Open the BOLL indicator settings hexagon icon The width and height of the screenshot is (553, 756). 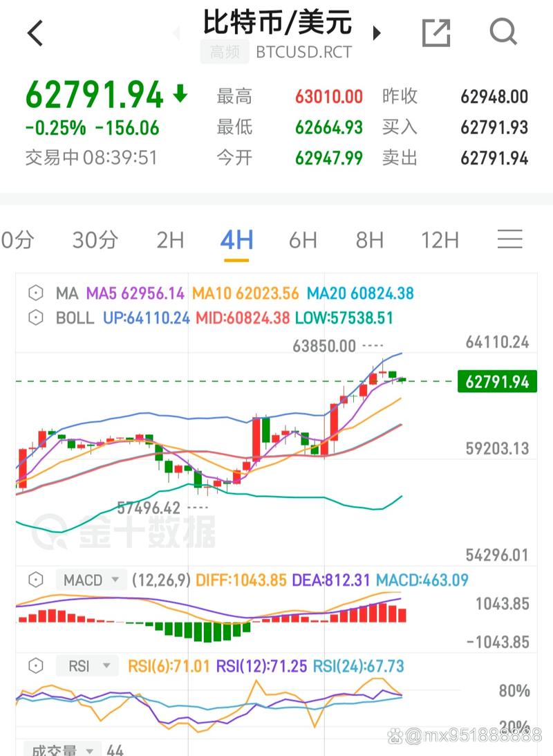pos(36,317)
